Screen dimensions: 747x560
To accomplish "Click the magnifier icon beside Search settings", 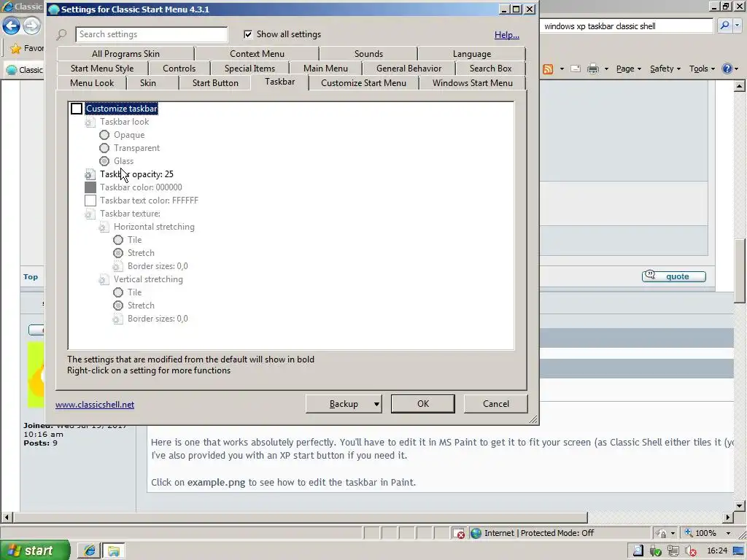I will coord(61,35).
